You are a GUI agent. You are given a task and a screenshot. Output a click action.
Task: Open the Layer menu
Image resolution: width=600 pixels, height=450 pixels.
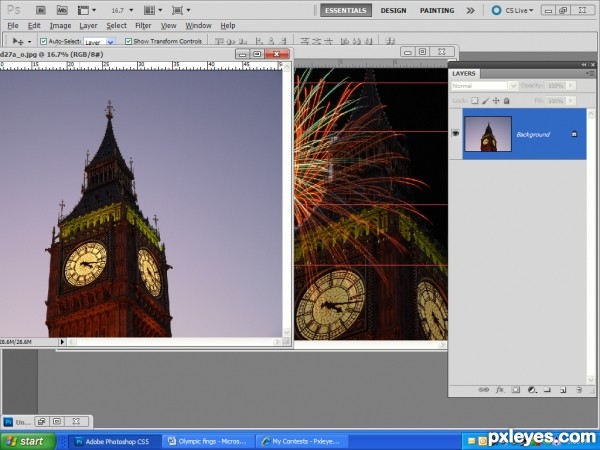tap(88, 26)
